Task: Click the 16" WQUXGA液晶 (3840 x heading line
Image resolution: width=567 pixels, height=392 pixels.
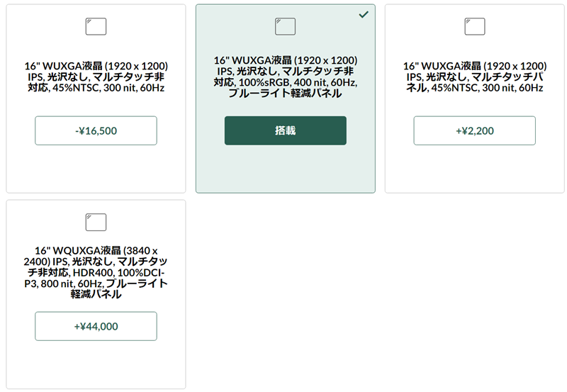Action: click(96, 250)
